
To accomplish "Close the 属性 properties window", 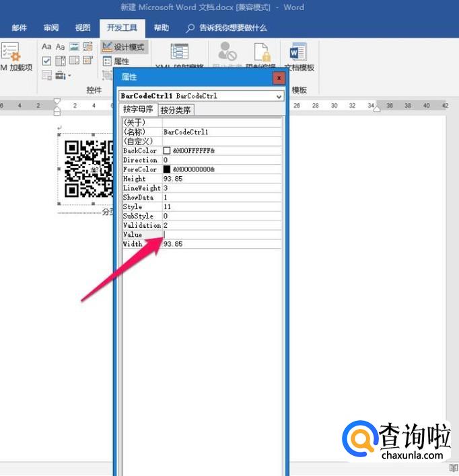I will pyautogui.click(x=279, y=78).
